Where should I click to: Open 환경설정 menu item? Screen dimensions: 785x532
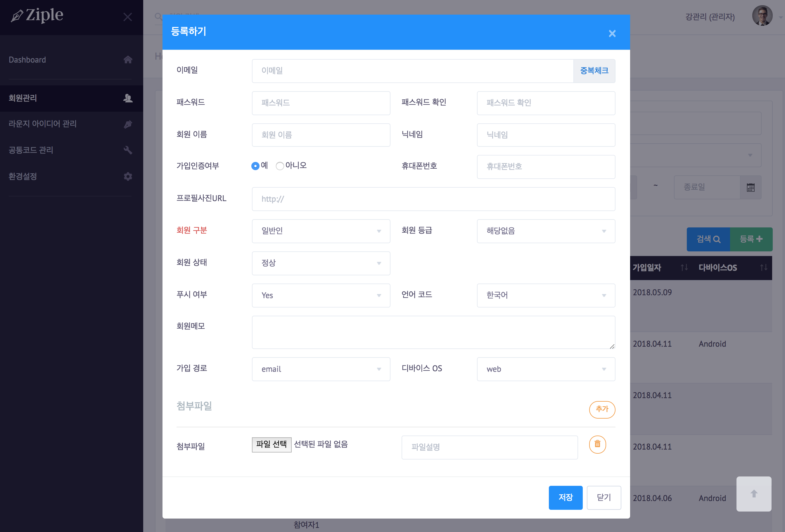[71, 176]
